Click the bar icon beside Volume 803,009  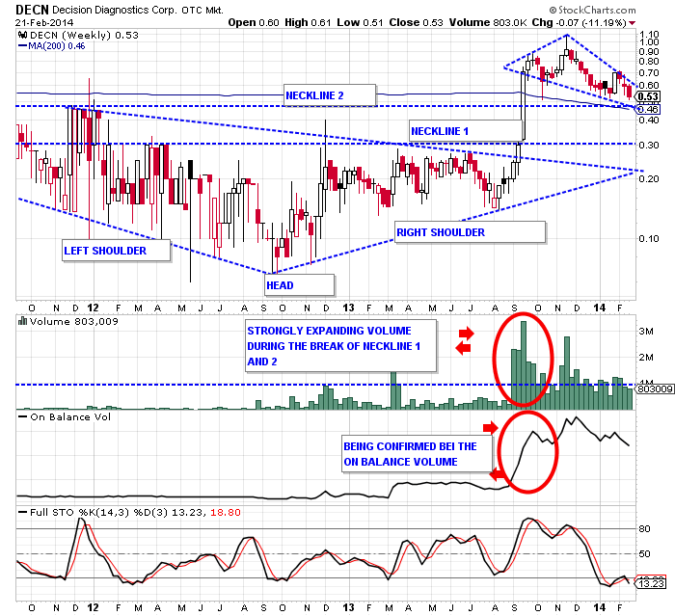pyautogui.click(x=22, y=321)
